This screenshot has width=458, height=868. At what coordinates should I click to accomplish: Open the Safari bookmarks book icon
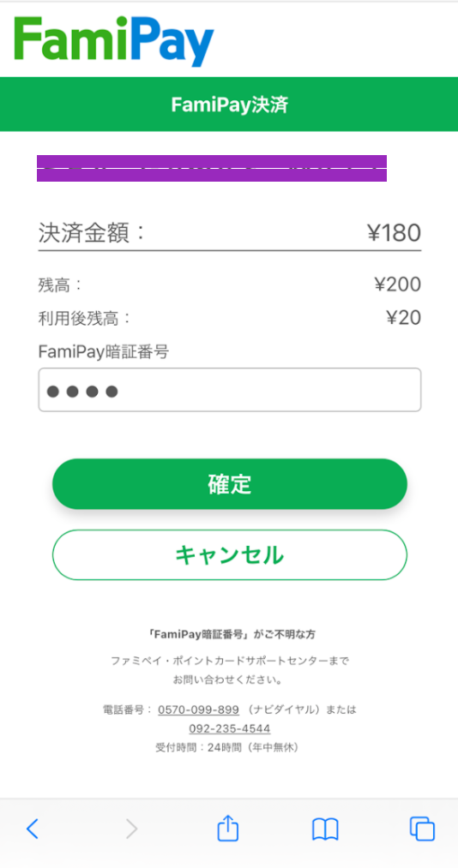(x=325, y=829)
